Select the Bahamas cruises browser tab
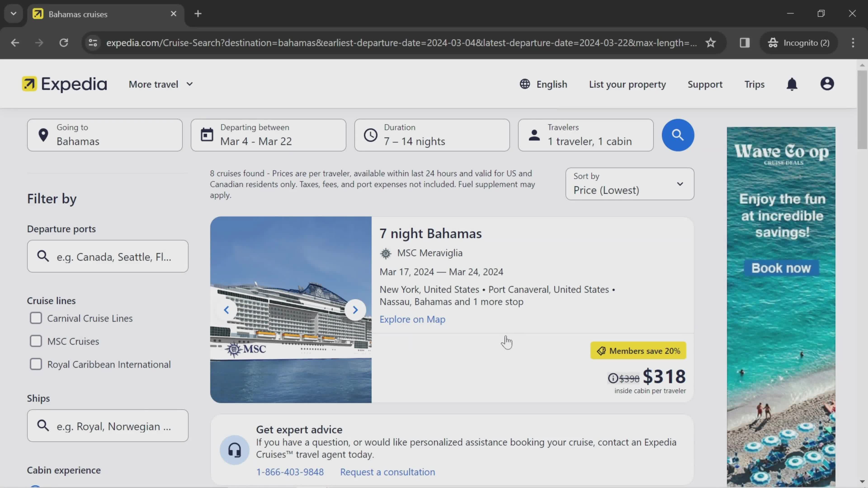This screenshot has width=868, height=488. 106,14
